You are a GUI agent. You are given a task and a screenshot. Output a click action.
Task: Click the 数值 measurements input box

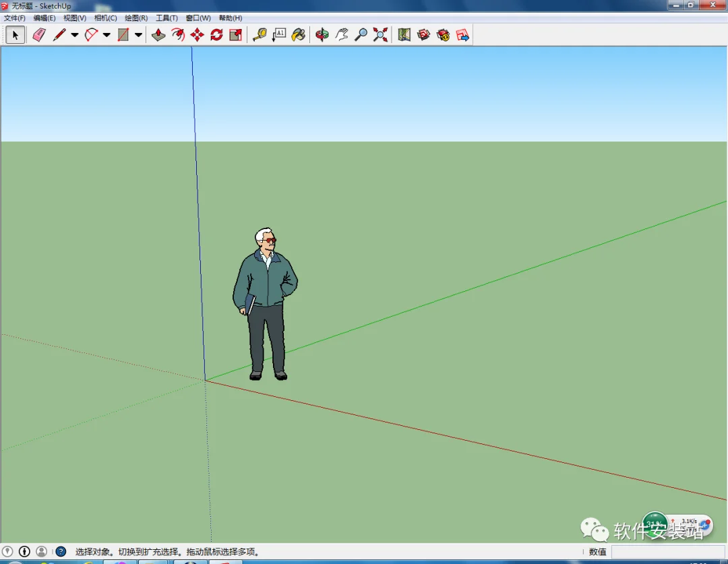pos(669,552)
